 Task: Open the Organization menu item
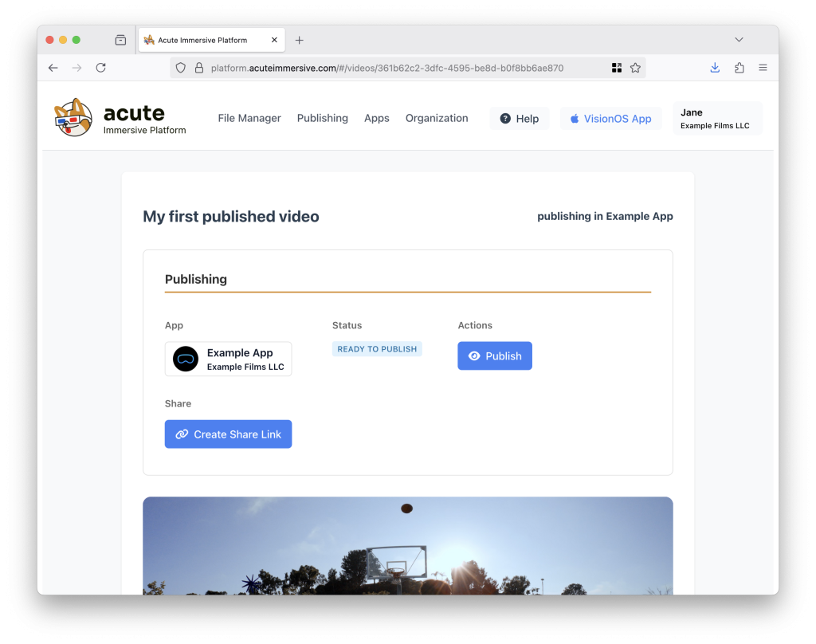436,118
